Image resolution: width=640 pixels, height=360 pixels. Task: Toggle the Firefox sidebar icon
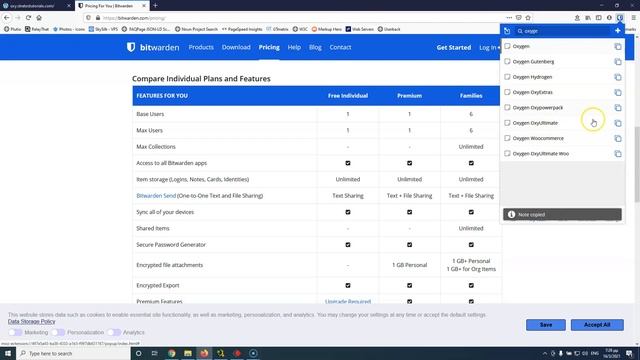598,18
